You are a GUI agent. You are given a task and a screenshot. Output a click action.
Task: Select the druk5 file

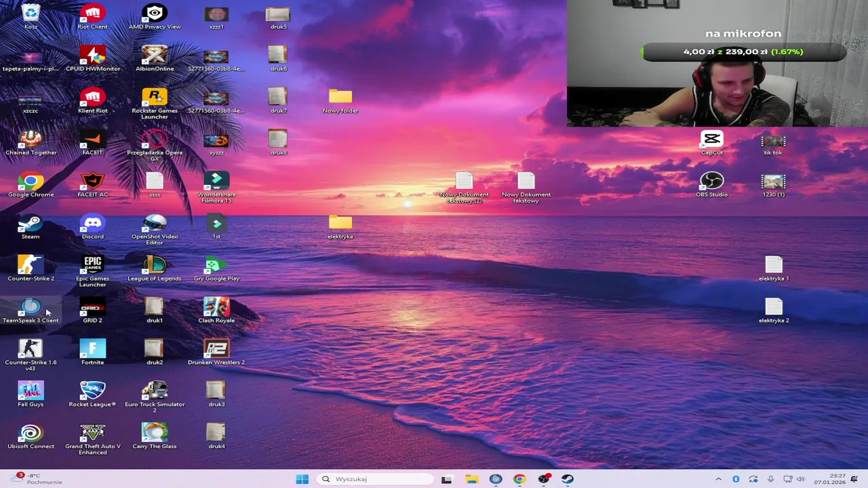pyautogui.click(x=278, y=18)
